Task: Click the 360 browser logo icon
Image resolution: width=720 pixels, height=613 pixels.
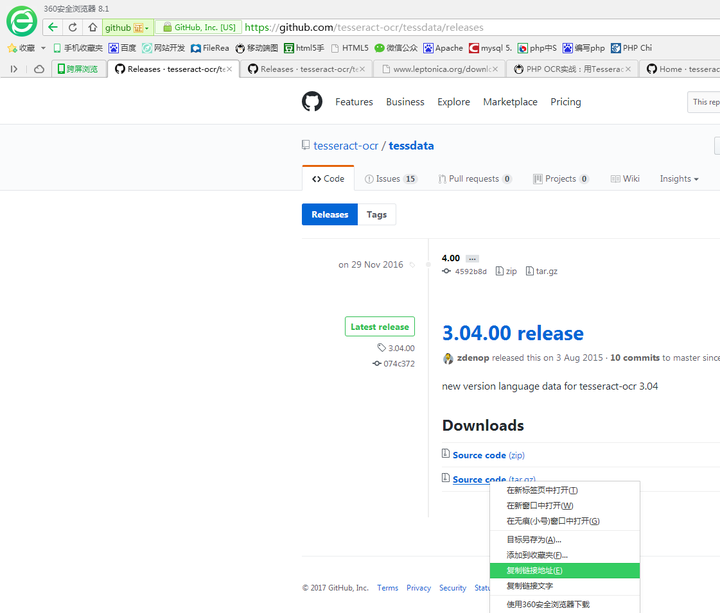Action: coord(21,21)
